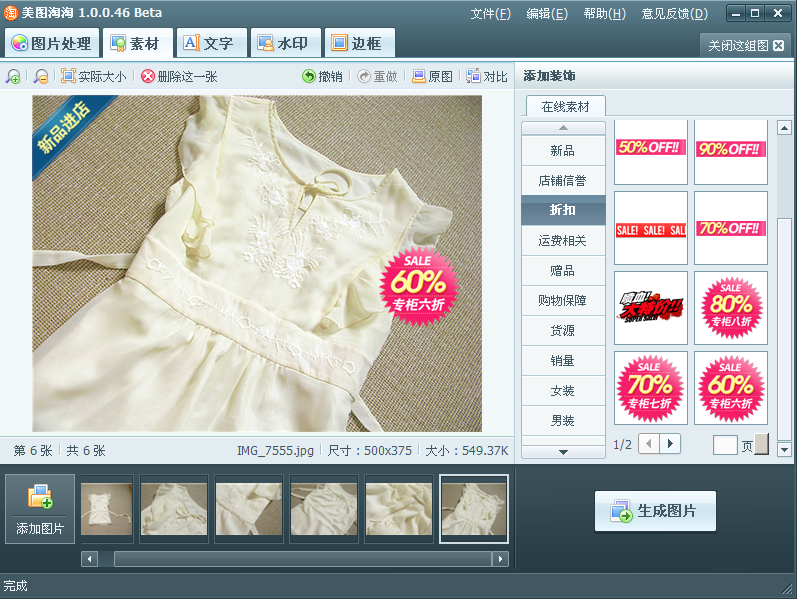Insert the 70%OFF sticker
Image resolution: width=797 pixels, height=599 pixels.
pos(730,228)
